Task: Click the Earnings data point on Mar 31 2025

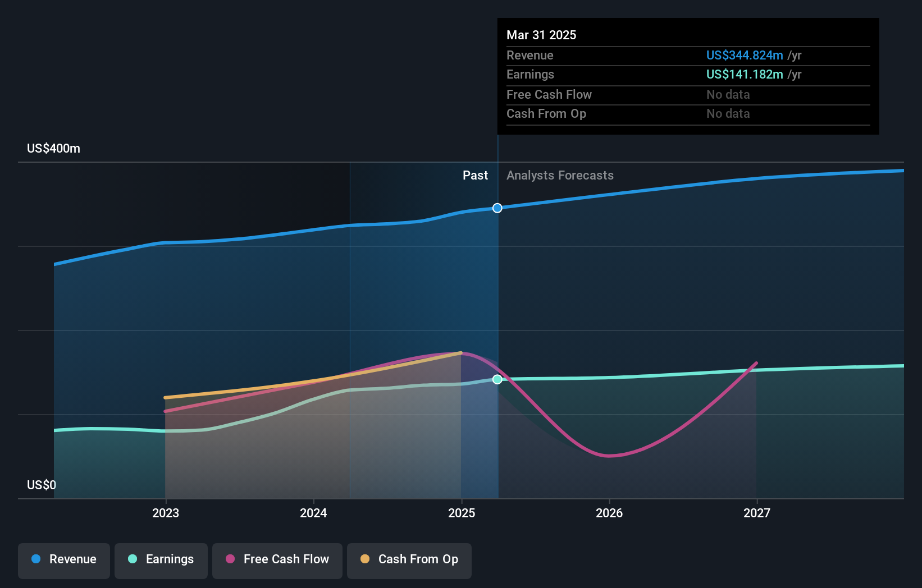Action: pyautogui.click(x=497, y=379)
